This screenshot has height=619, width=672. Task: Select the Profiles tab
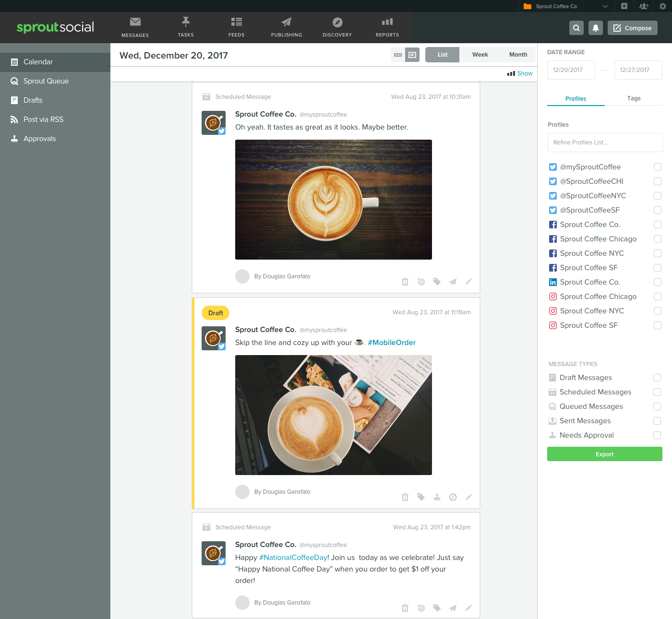coord(576,98)
